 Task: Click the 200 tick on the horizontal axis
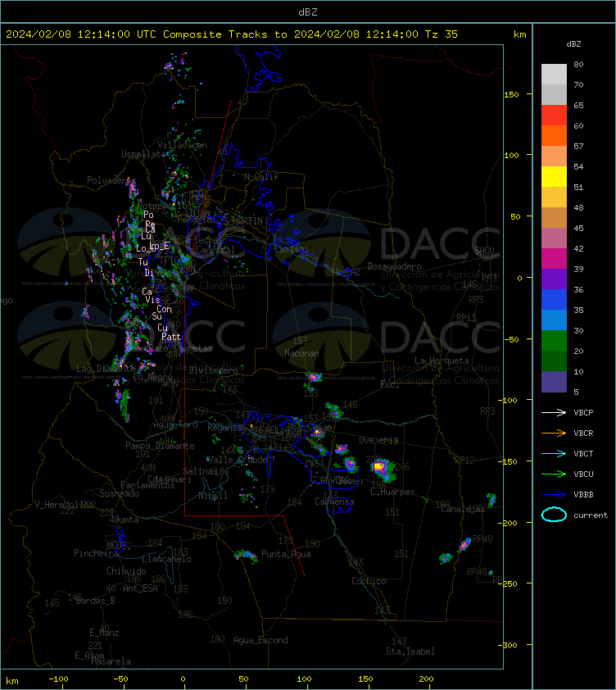pos(425,679)
